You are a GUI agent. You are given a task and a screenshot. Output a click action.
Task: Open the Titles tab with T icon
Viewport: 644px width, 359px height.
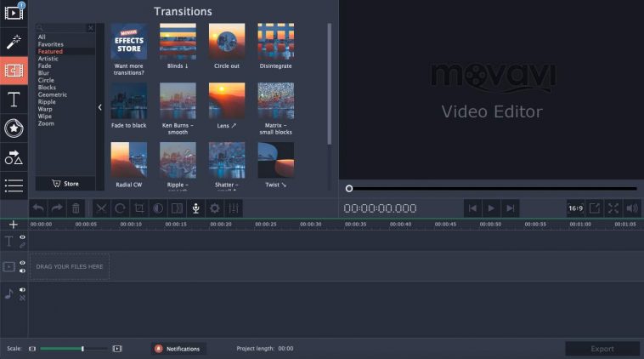coord(14,100)
